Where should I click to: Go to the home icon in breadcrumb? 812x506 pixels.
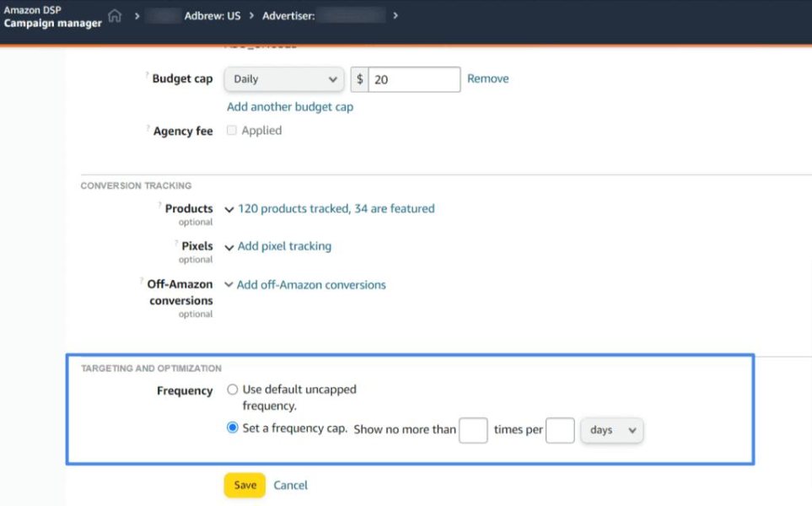115,16
